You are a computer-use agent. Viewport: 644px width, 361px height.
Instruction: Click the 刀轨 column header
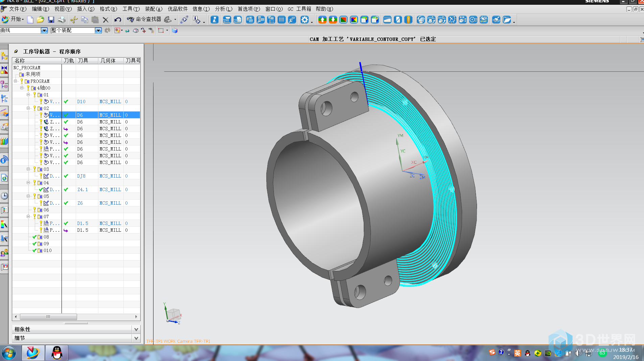click(69, 61)
